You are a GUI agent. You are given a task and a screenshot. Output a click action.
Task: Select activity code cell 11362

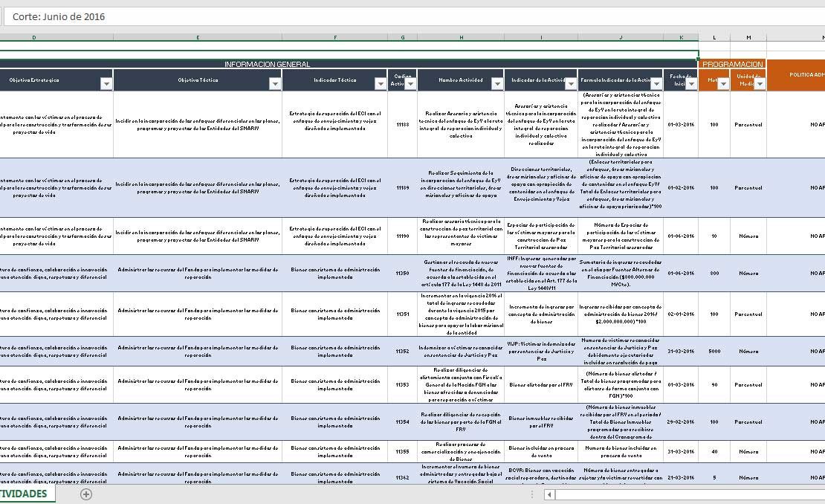(403, 474)
